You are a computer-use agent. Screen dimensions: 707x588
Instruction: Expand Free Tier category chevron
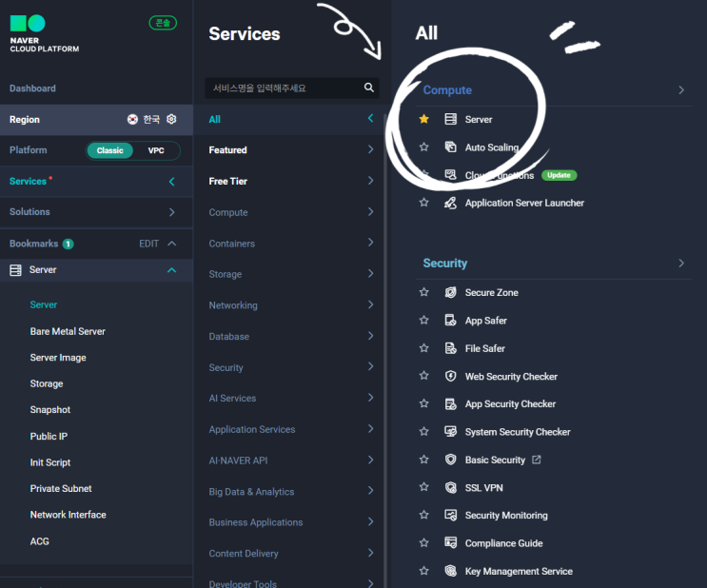pos(371,181)
